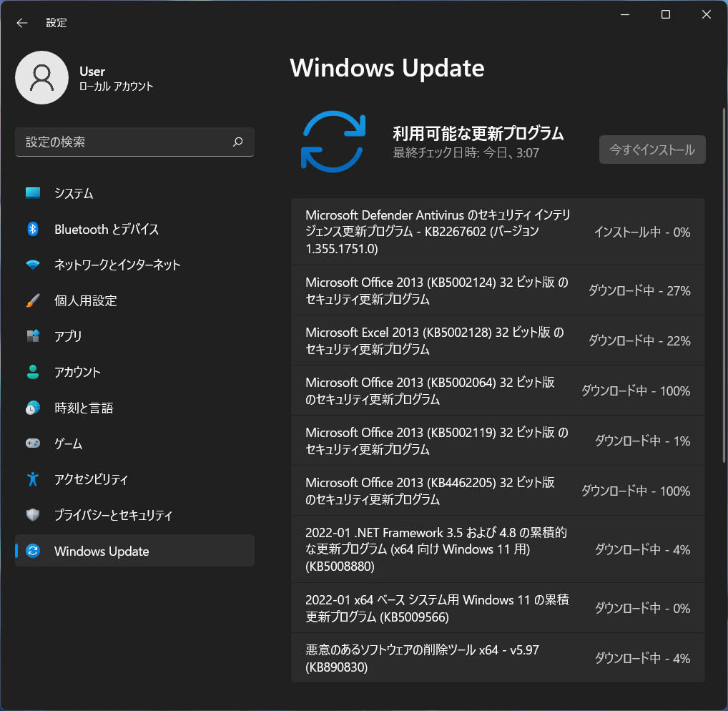Image resolution: width=728 pixels, height=711 pixels.
Task: Minimize the 設定 window
Action: pyautogui.click(x=625, y=14)
